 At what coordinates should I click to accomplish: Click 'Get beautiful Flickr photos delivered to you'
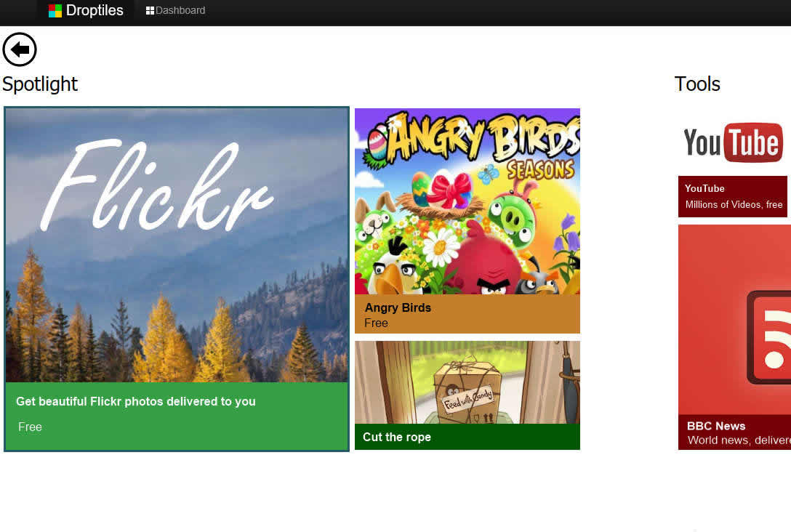[136, 401]
